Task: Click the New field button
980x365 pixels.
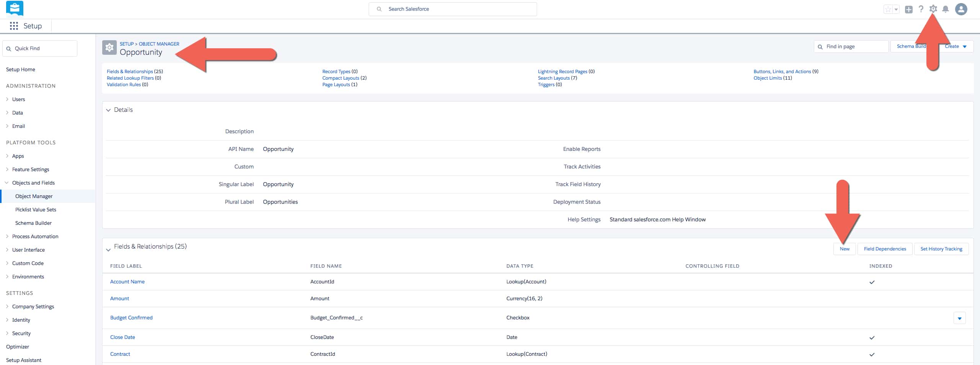Action: (x=844, y=249)
